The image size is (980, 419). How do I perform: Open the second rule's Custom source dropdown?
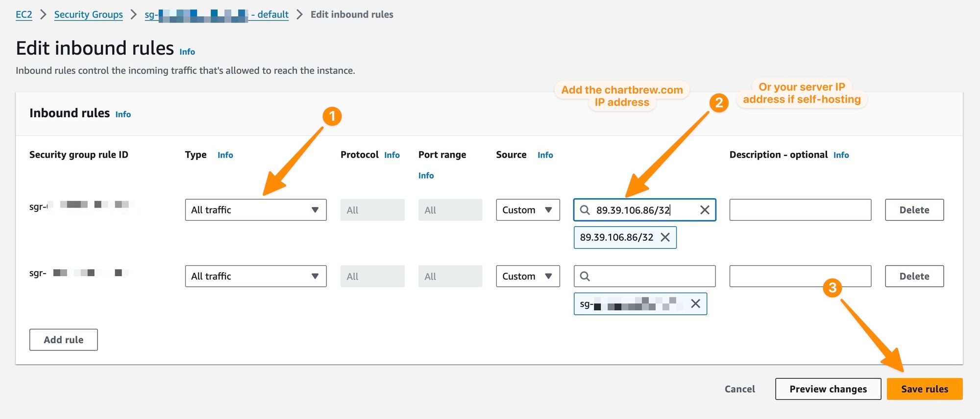pos(527,276)
